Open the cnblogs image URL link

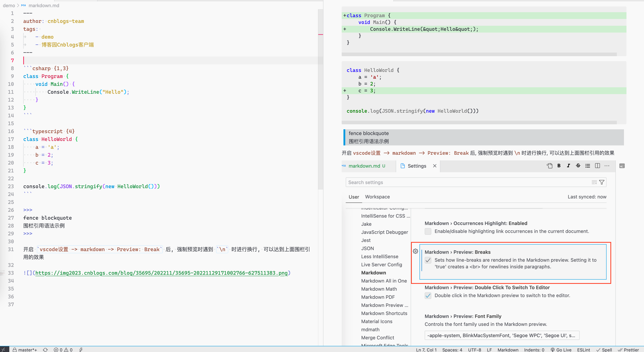pyautogui.click(x=161, y=273)
